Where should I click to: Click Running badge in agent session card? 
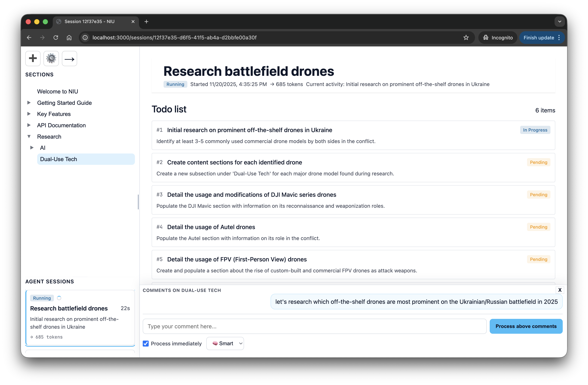[42, 298]
